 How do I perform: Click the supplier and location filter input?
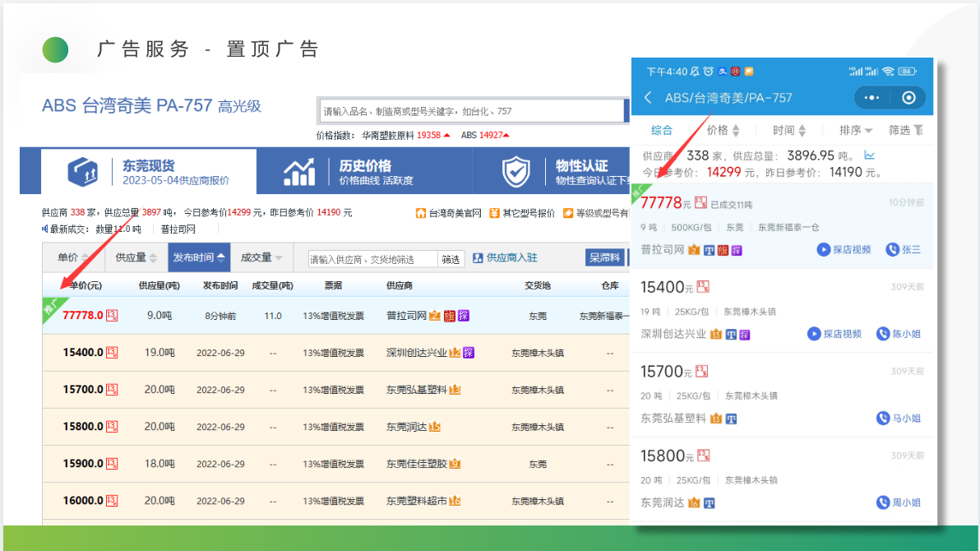[372, 259]
